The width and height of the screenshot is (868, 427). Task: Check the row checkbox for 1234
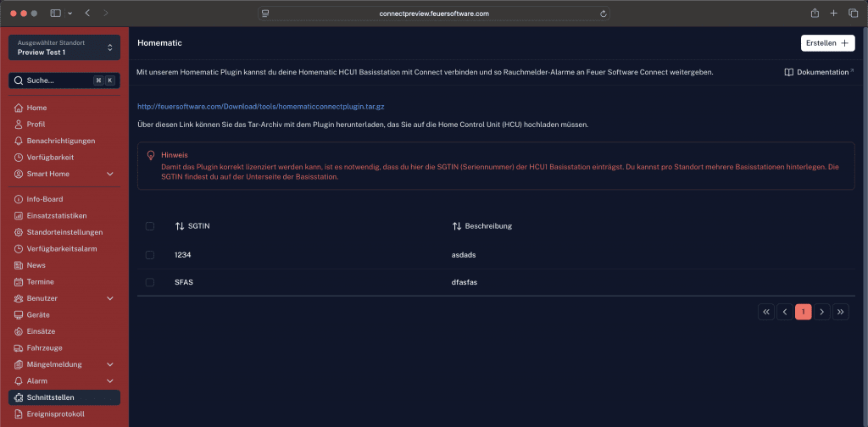[150, 255]
